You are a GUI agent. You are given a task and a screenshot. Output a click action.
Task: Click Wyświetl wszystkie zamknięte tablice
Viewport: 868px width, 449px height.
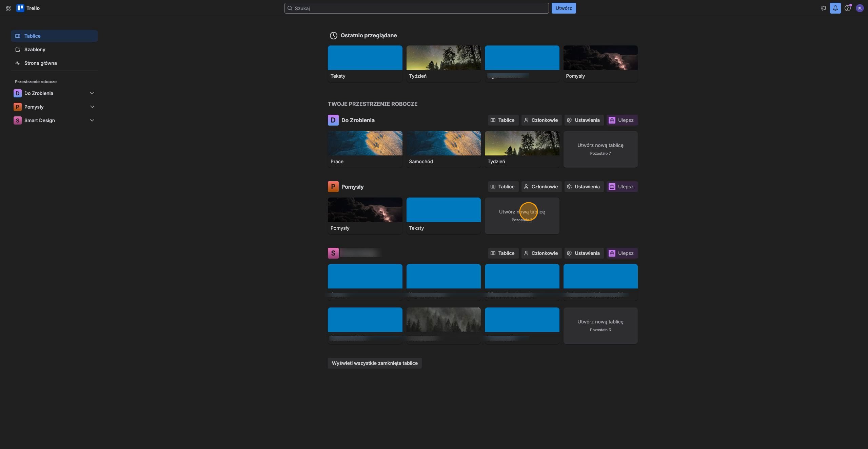(x=375, y=363)
